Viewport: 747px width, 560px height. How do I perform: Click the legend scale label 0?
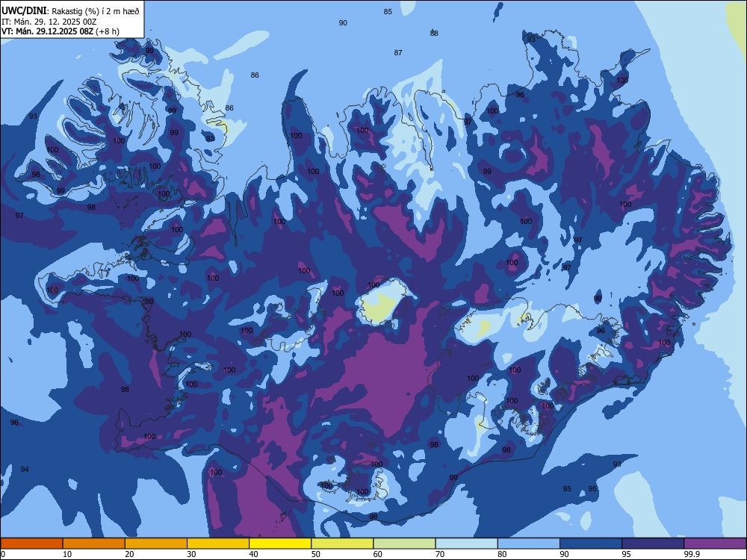(x=2, y=554)
